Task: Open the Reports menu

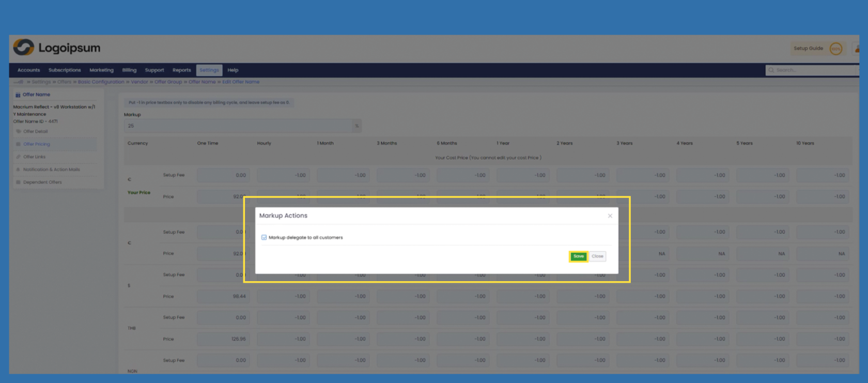Action: [181, 70]
